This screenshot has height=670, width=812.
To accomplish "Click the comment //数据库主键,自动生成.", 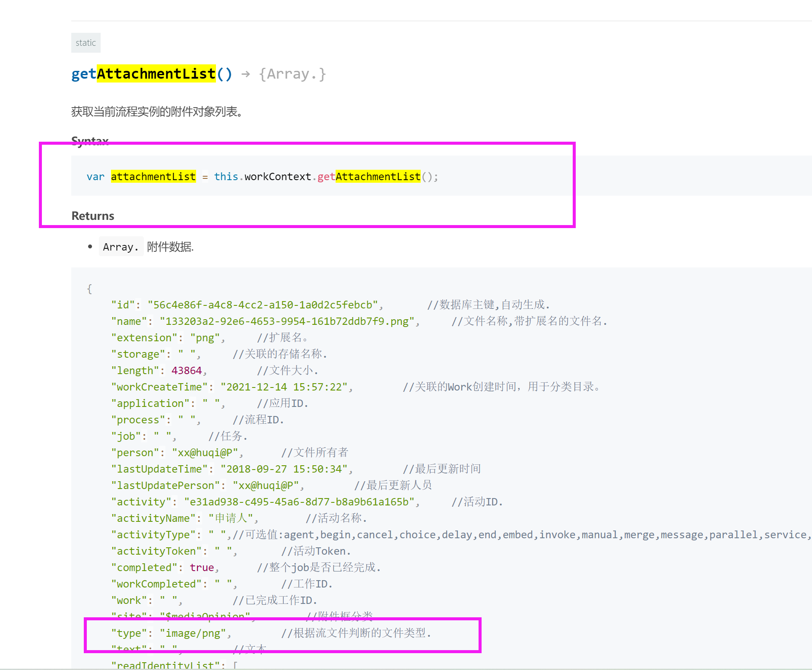I will coord(488,305).
